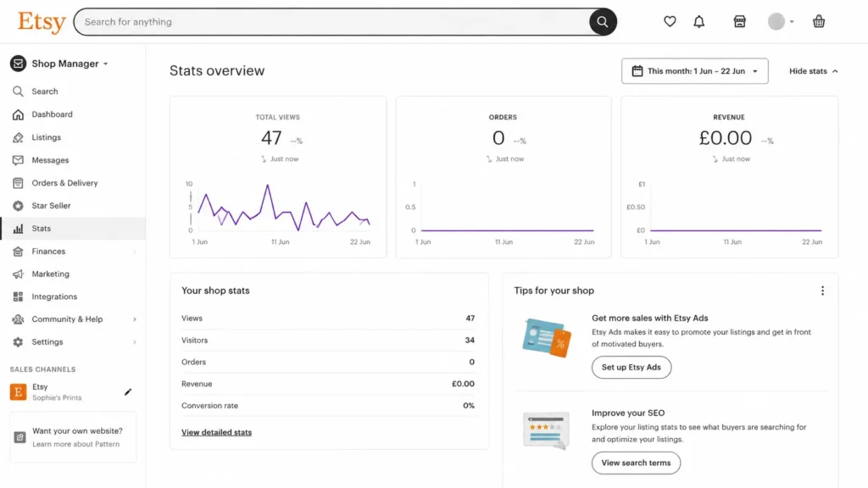Click the Finances bank icon
Viewport: 868px width, 488px height.
pos(19,251)
